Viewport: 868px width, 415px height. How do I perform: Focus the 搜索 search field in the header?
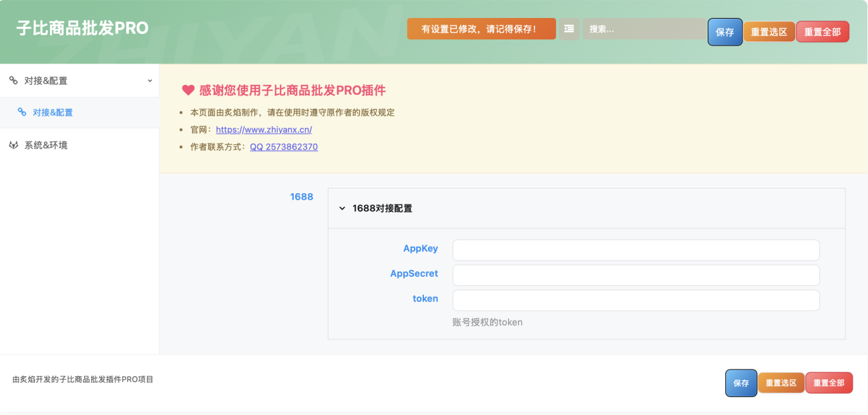(x=644, y=29)
